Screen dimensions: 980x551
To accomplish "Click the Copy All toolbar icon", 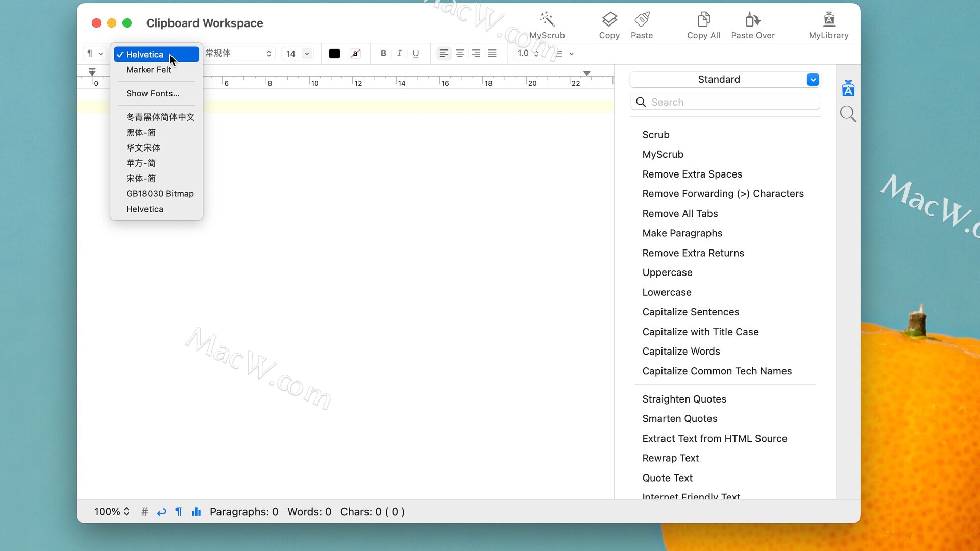I will point(703,20).
